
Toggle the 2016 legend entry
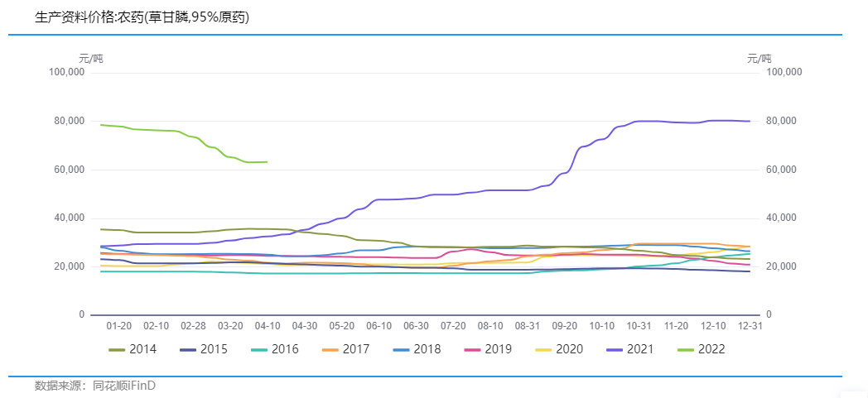coord(275,350)
